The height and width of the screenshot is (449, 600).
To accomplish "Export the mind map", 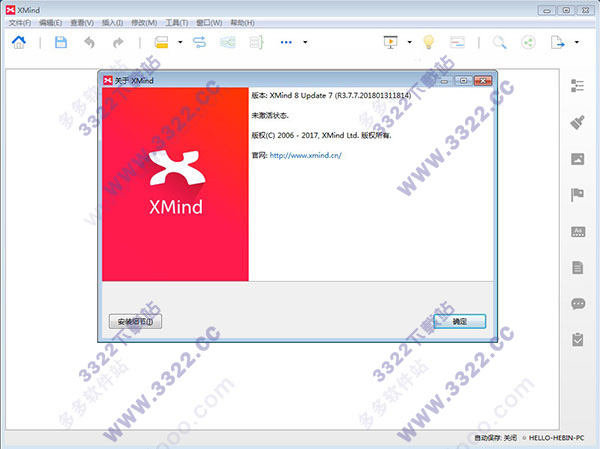I will 557,42.
